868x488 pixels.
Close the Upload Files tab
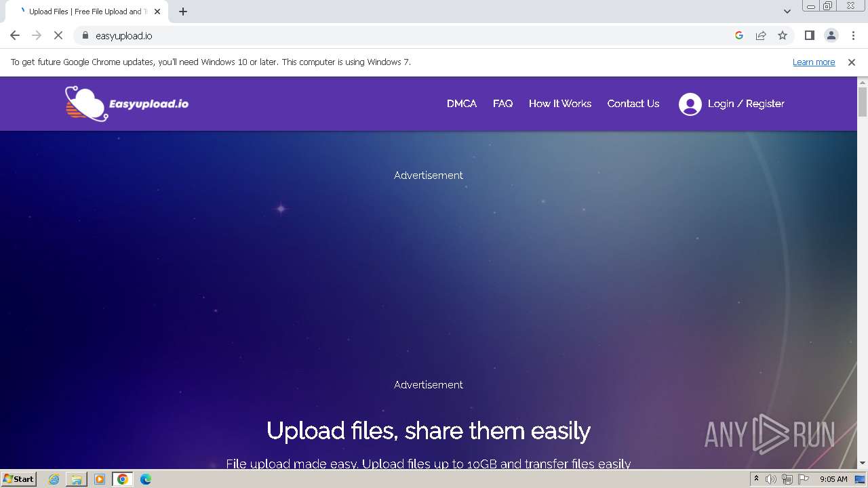pyautogui.click(x=157, y=12)
